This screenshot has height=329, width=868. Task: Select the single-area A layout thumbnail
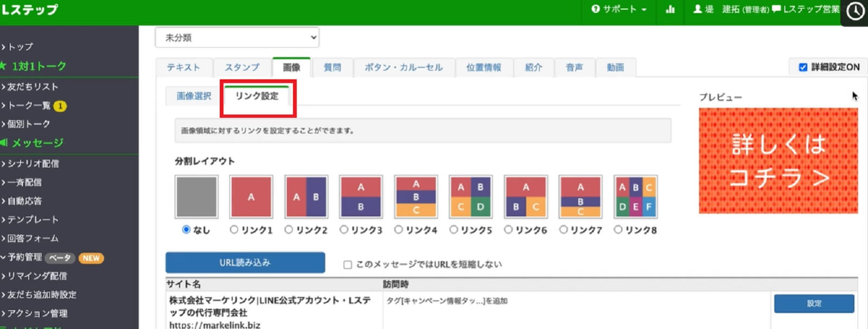[x=251, y=197]
